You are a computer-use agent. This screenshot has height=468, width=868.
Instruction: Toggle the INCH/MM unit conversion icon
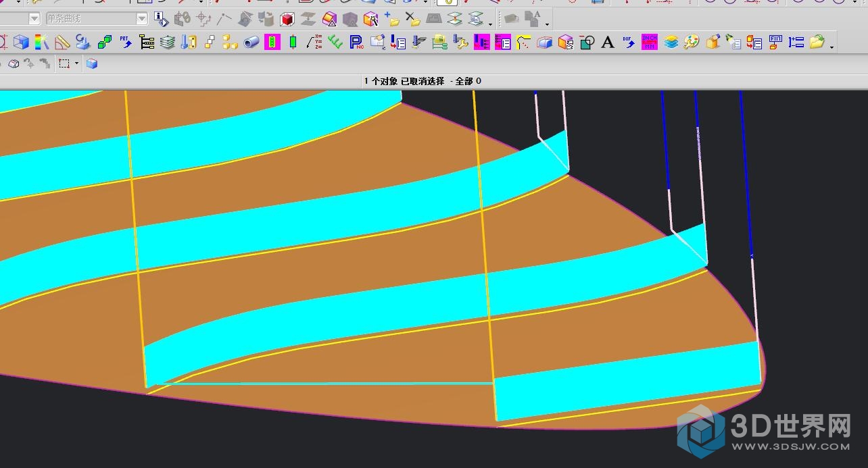[x=650, y=43]
